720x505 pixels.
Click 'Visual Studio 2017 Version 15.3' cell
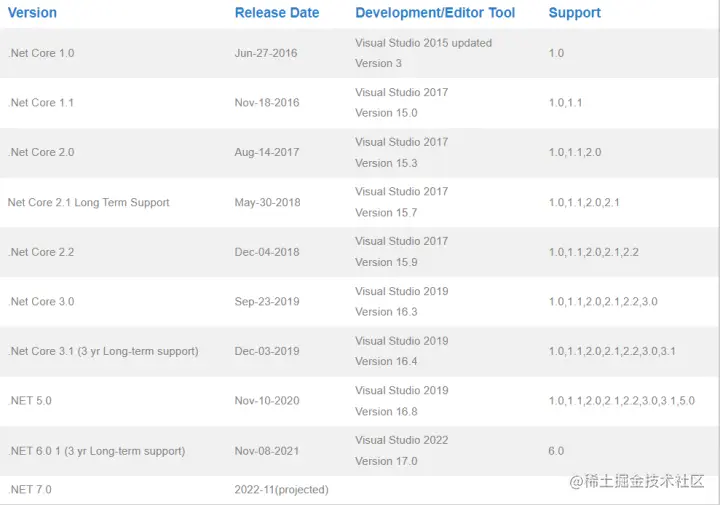pos(401,152)
